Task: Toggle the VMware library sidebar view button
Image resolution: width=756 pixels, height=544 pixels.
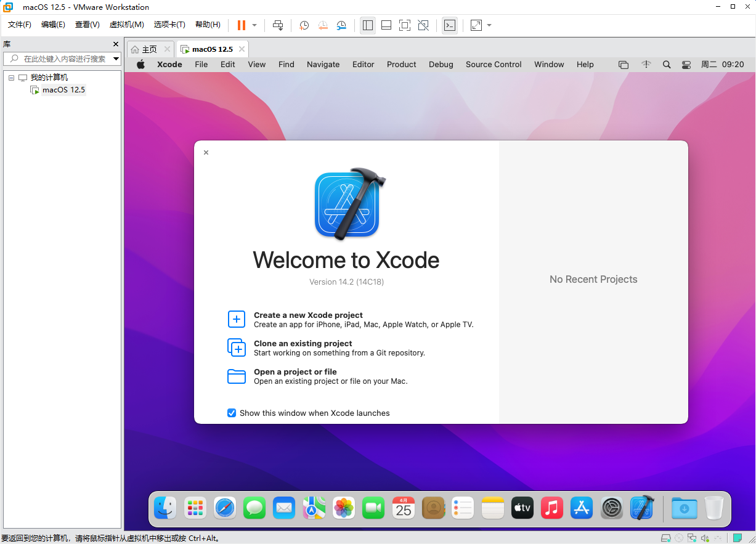Action: coord(368,25)
